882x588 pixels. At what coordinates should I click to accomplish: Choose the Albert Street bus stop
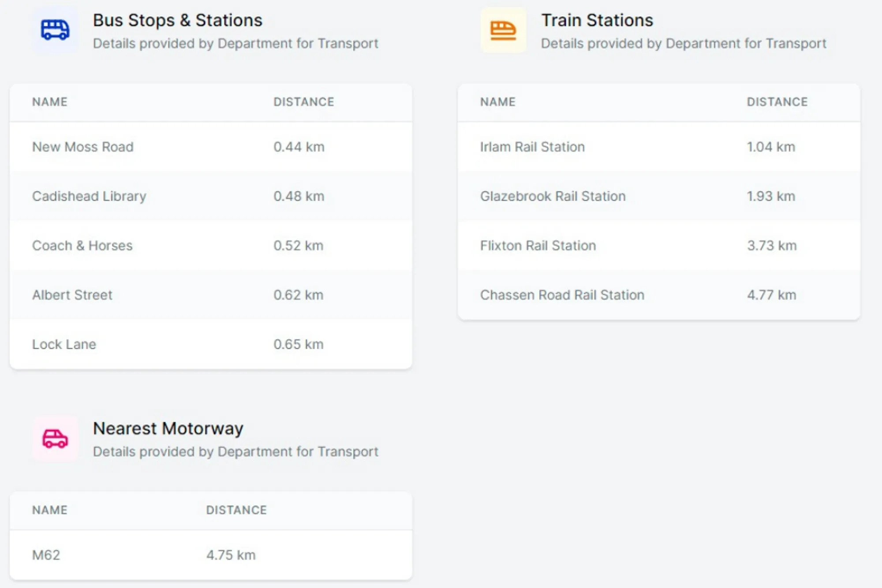(x=72, y=295)
